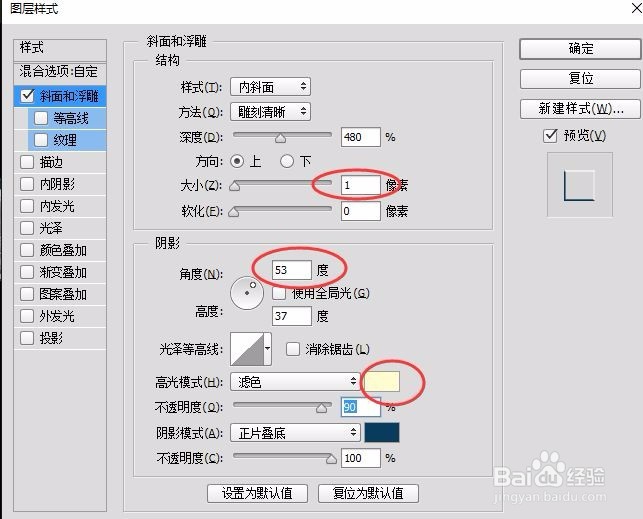
Task: Enable the 渐变叠加 checkbox
Action: [x=27, y=272]
